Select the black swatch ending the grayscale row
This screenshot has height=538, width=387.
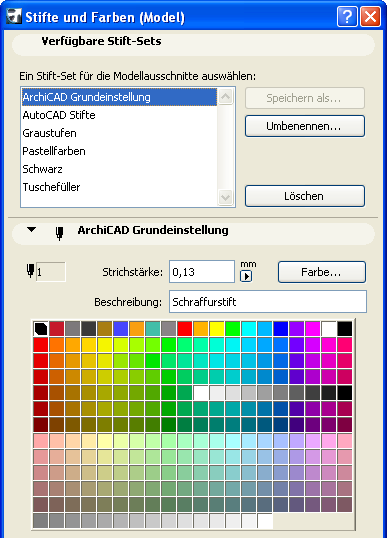pos(345,393)
